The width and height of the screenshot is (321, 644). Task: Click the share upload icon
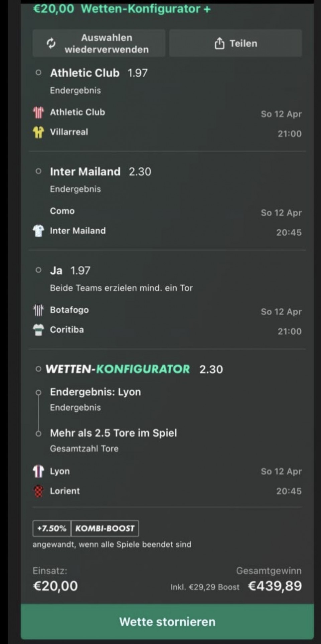point(219,43)
